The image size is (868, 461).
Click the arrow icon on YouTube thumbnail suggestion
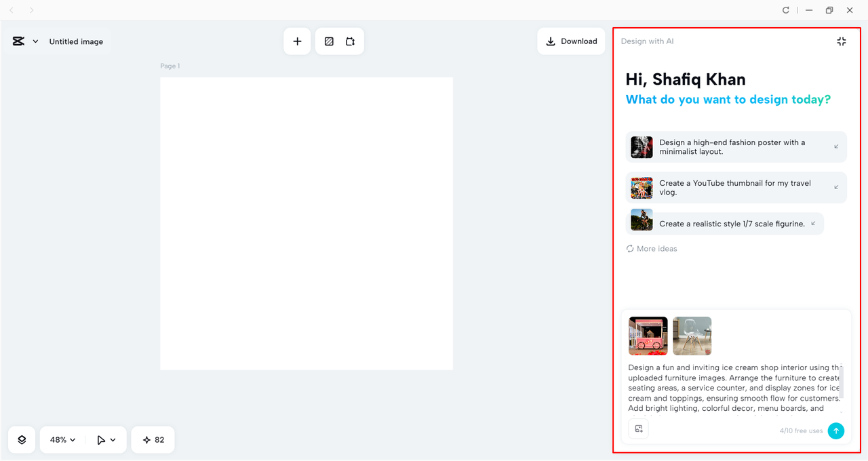coord(836,187)
